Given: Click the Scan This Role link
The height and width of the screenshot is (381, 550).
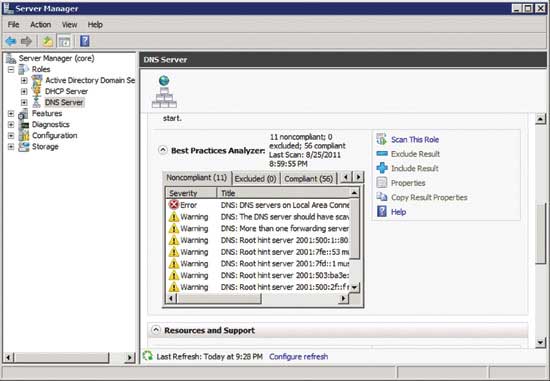Looking at the screenshot, I should pyautogui.click(x=415, y=139).
